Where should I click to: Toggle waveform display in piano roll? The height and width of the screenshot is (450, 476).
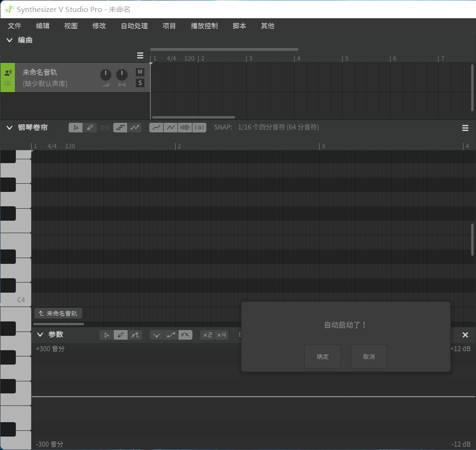185,128
